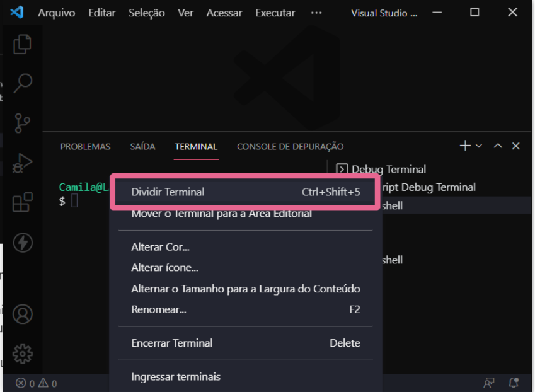Viewport: 535px width, 392px height.
Task: Select 'Encerrar Terminal' to kill the terminal
Action: pos(173,342)
